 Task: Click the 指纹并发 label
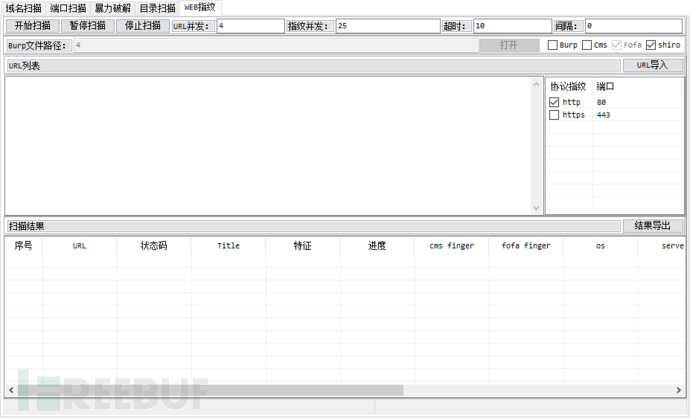(308, 26)
